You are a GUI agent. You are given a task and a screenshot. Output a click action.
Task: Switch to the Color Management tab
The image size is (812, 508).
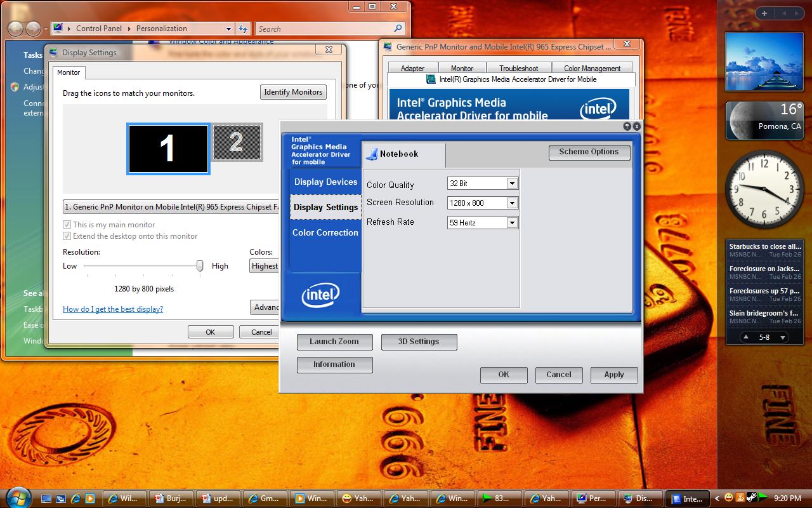click(x=593, y=68)
